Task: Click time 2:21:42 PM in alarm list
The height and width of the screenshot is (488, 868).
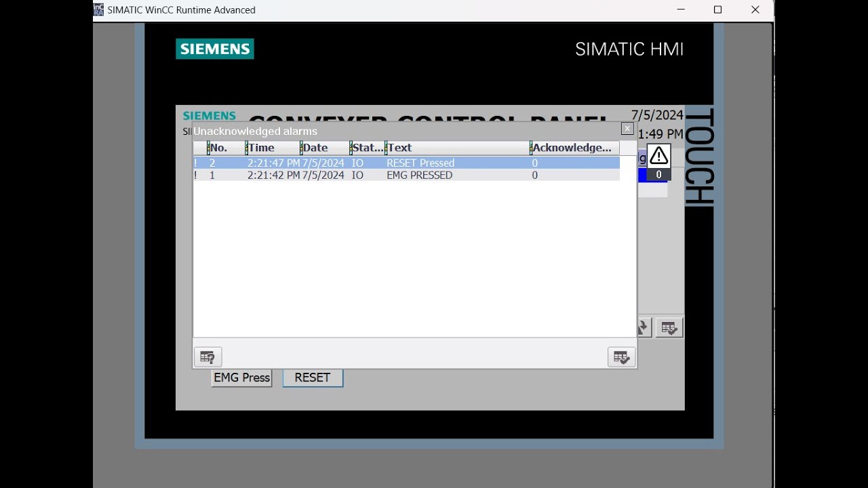Action: click(273, 176)
